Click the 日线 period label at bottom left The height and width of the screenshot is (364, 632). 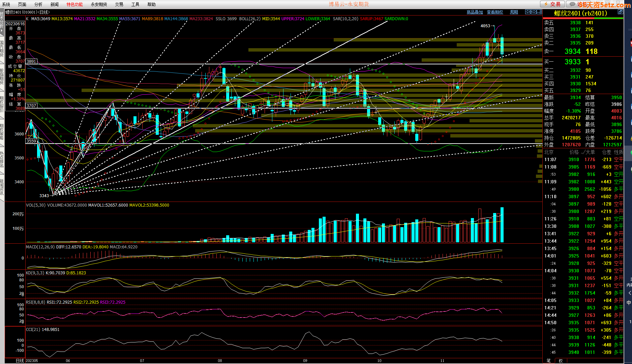coord(20,361)
